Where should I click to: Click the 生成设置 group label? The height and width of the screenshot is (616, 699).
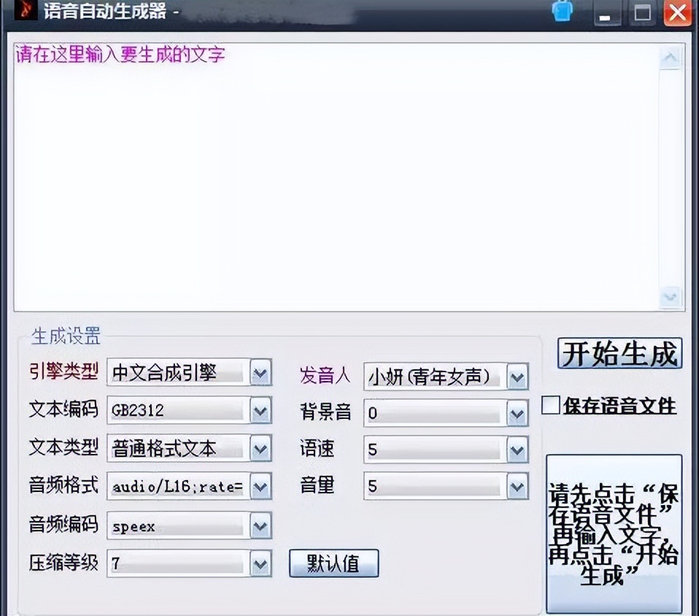(66, 335)
